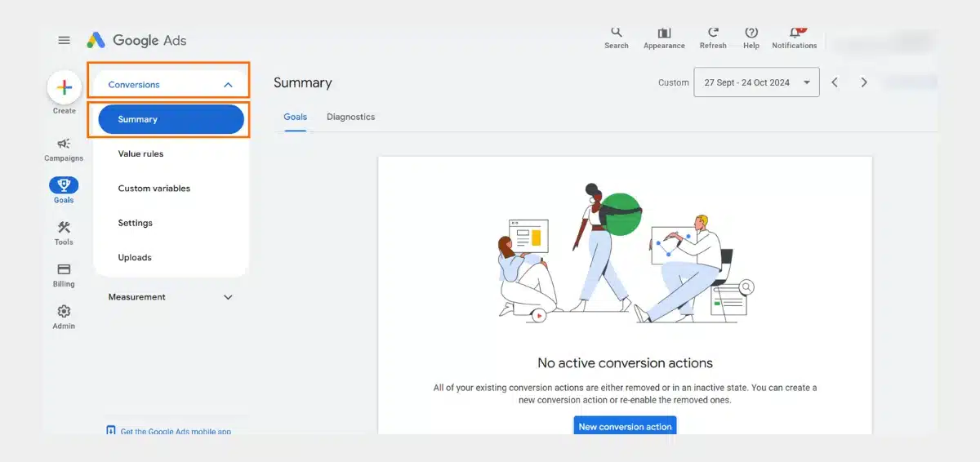This screenshot has width=980, height=462.
Task: Open the date range dropdown
Action: (x=756, y=82)
